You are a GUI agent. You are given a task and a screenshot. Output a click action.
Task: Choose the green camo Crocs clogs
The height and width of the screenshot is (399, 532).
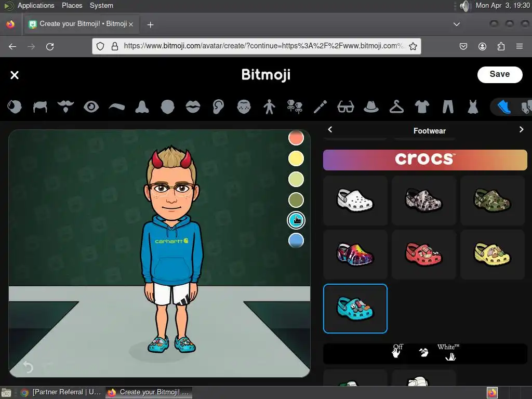(493, 200)
